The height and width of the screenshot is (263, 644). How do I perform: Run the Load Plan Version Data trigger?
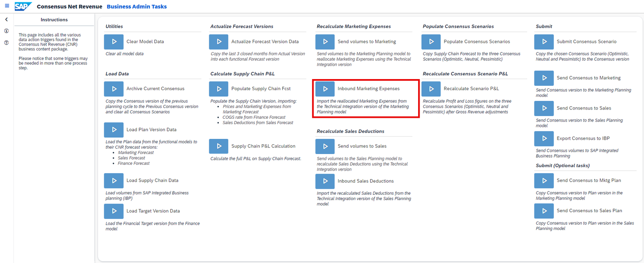pyautogui.click(x=114, y=129)
